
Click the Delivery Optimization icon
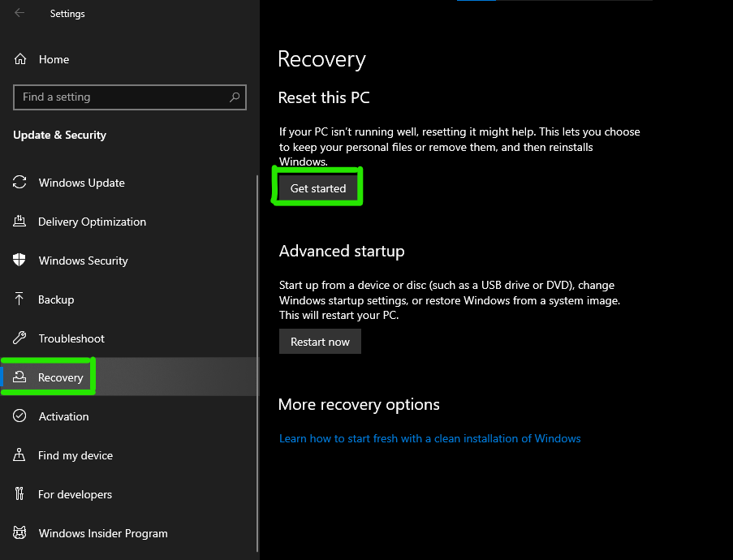19,221
